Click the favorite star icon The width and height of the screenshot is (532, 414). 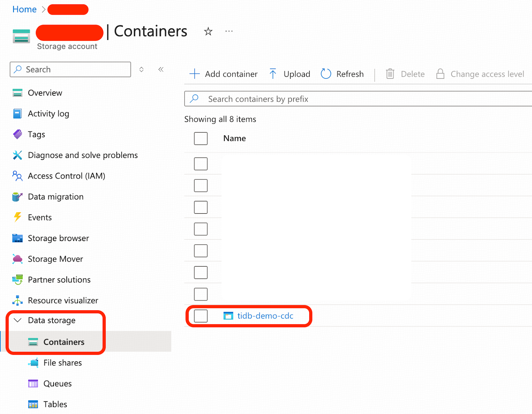click(208, 32)
